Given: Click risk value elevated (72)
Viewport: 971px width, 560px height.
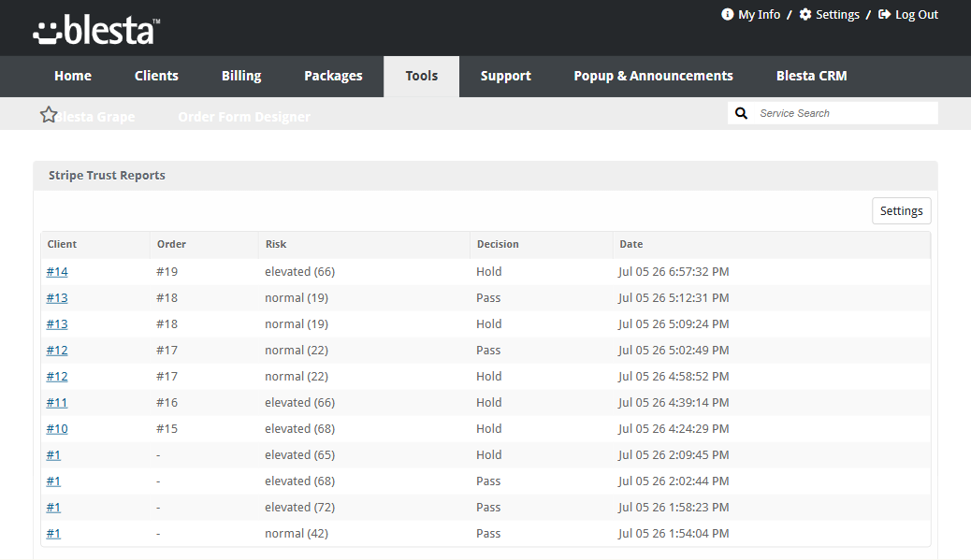Looking at the screenshot, I should point(299,508).
